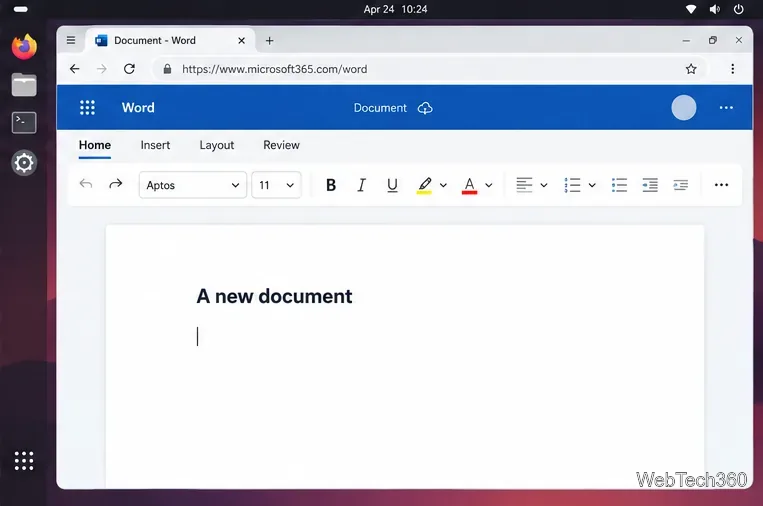Click the heading text A new document
Screen dimensions: 763x506
(274, 296)
